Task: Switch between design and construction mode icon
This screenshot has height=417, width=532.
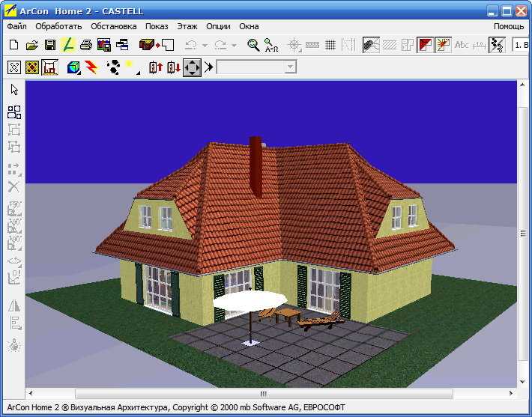Action: pyautogui.click(x=157, y=45)
